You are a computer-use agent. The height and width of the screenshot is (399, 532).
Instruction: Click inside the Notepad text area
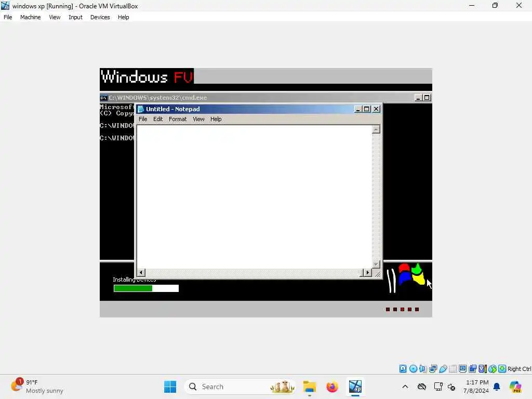coord(255,197)
